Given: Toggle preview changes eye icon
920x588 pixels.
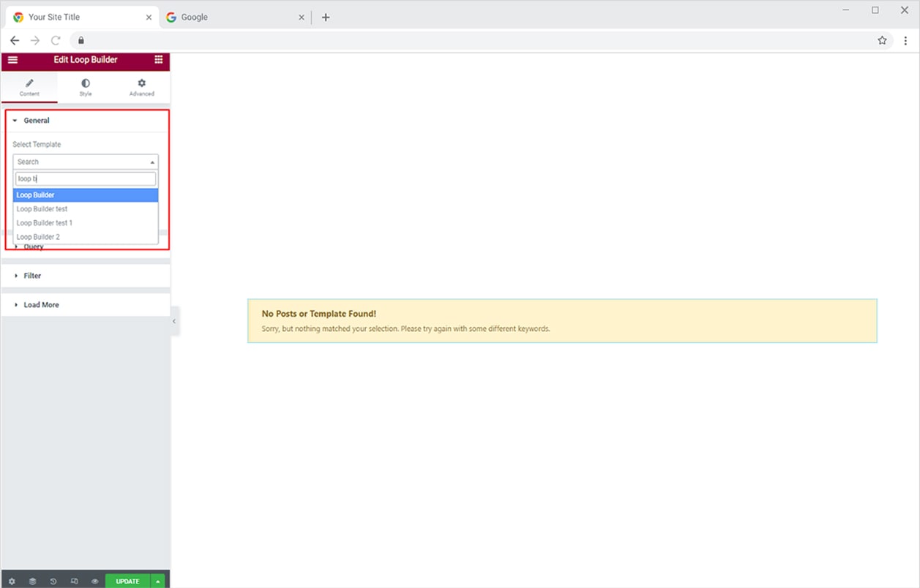Looking at the screenshot, I should point(94,581).
